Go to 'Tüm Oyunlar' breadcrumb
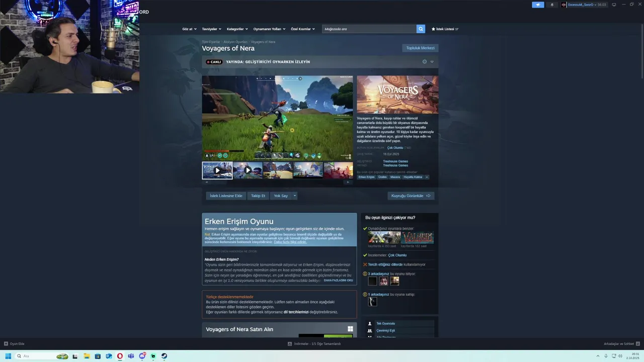 (x=211, y=42)
